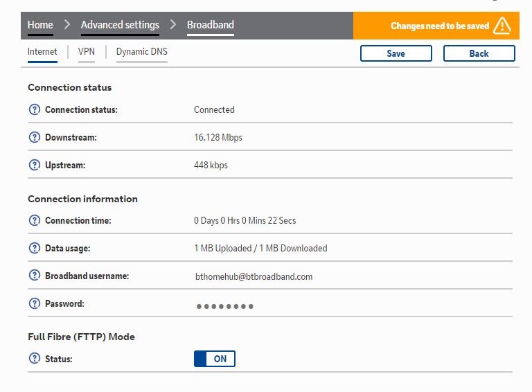This screenshot has height=392, width=532.
Task: Click help icon beside Connection status
Action: click(34, 110)
